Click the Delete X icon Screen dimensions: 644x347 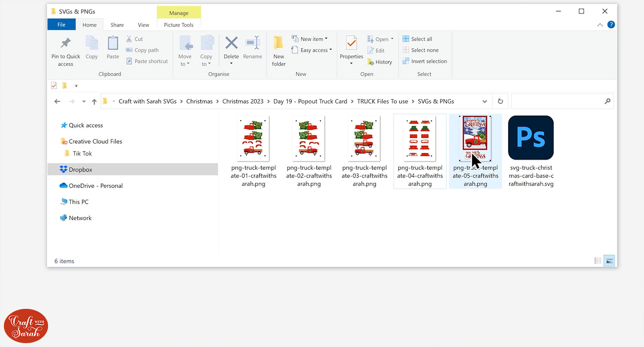click(x=231, y=43)
